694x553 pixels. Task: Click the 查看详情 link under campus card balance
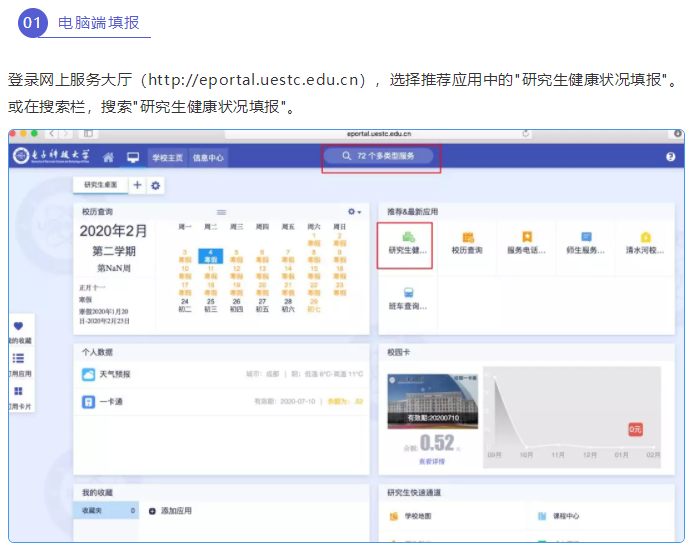pos(431,461)
